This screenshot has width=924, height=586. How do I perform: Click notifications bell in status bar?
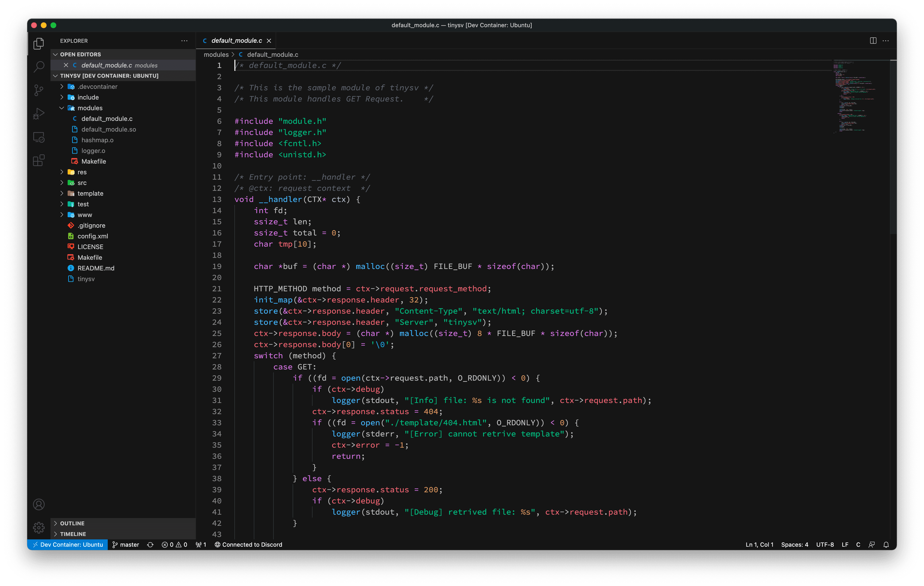click(x=886, y=544)
